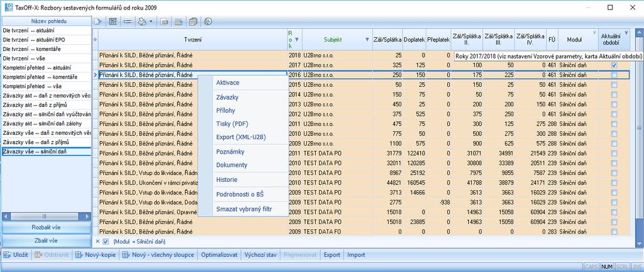Check Aktuální období for 2016 U2Brno row

tap(614, 75)
